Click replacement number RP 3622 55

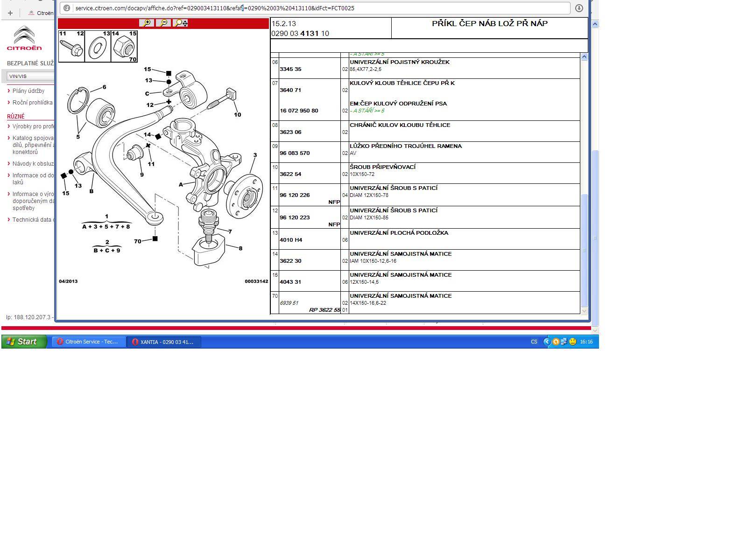(324, 310)
